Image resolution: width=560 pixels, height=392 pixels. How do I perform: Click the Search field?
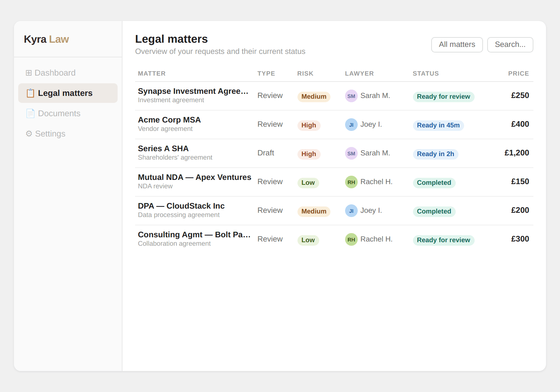[510, 44]
